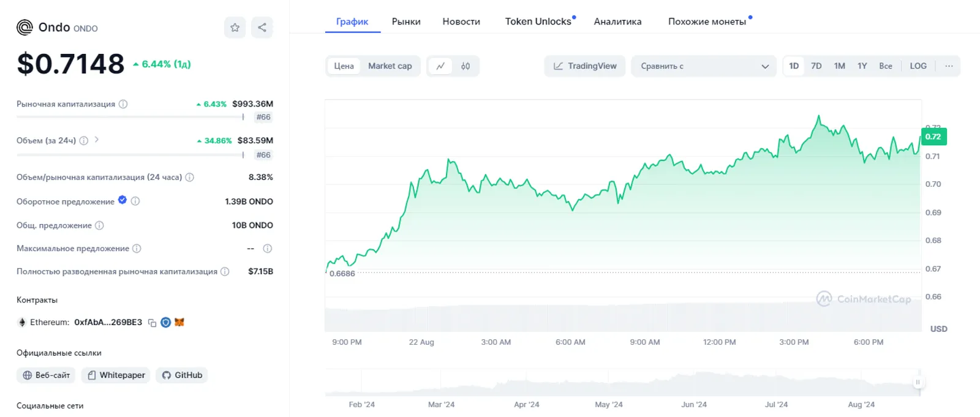Open info icon for Общ. предложение
This screenshot has width=980, height=417.
click(x=99, y=225)
